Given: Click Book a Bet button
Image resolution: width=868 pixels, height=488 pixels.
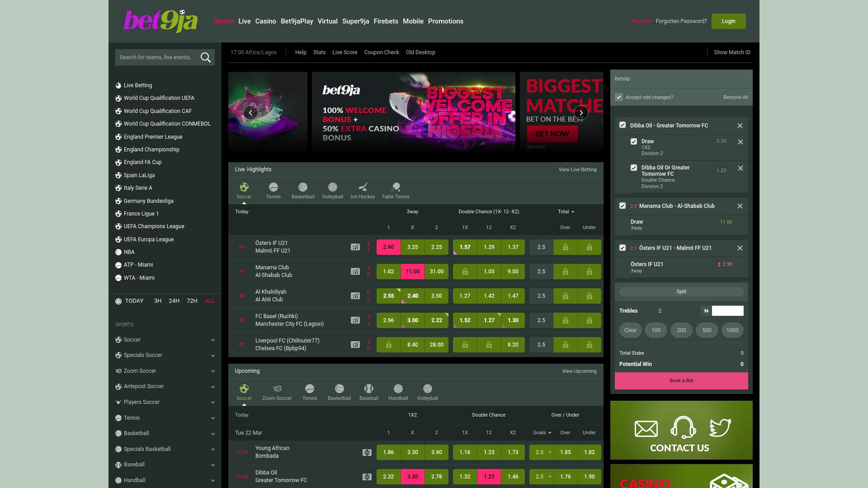Looking at the screenshot, I should pyautogui.click(x=681, y=381).
